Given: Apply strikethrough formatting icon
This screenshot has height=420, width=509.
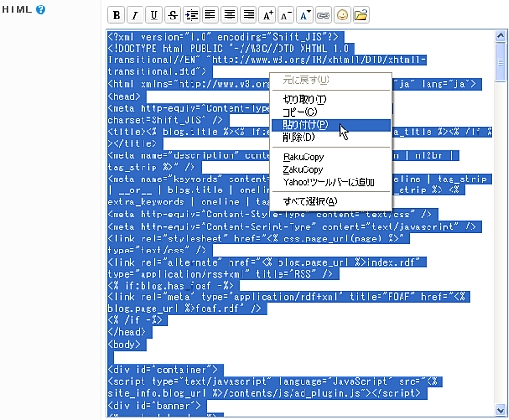Looking at the screenshot, I should (x=173, y=15).
